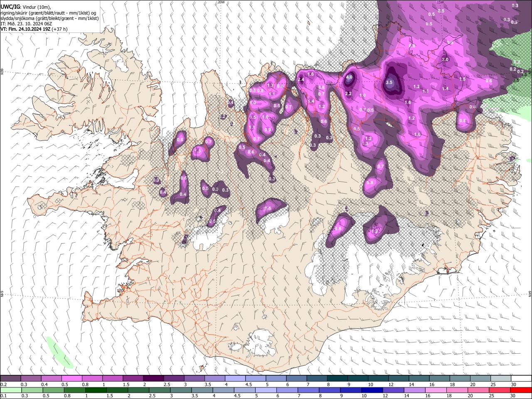Click the '15W' longitude label
Viewport: 532px width, 399px height.
pyautogui.click(x=441, y=2)
